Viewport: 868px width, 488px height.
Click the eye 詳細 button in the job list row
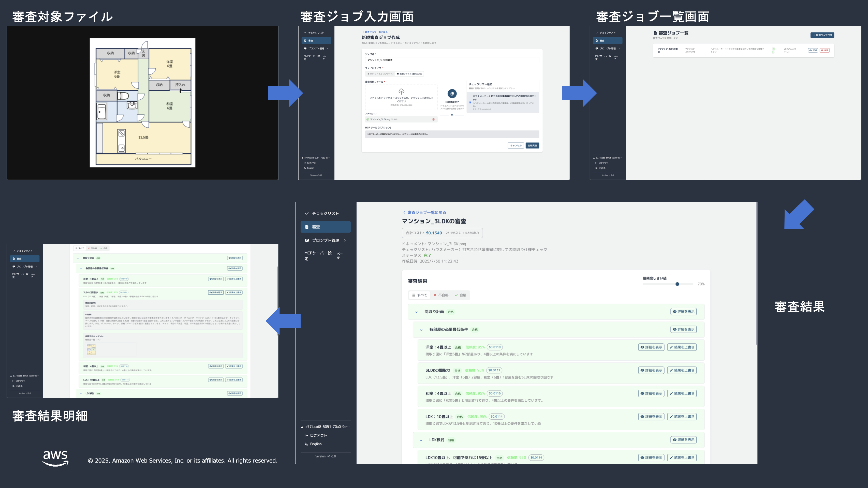813,51
